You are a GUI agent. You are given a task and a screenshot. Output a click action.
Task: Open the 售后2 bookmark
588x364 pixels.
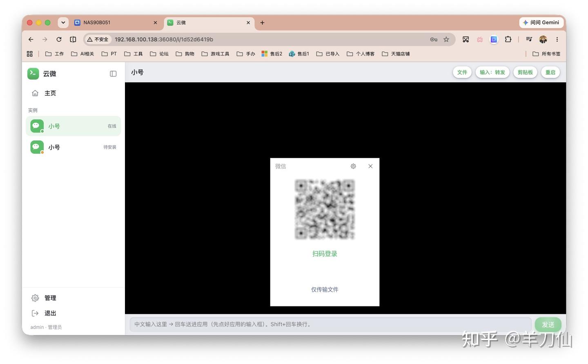(272, 54)
